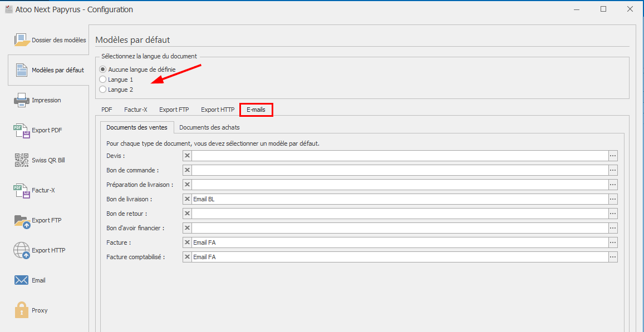Open Export PDF settings icon

[21, 130]
